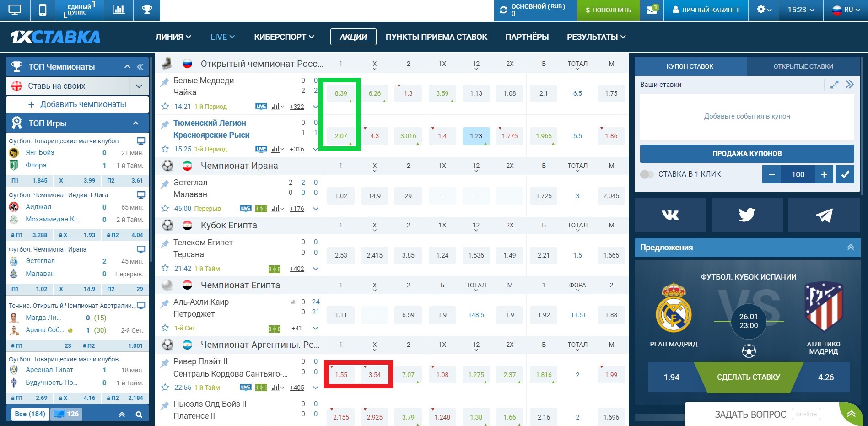Toggle СТАВКА В 1 КЛИК switch
The height and width of the screenshot is (426, 868).
tap(647, 174)
